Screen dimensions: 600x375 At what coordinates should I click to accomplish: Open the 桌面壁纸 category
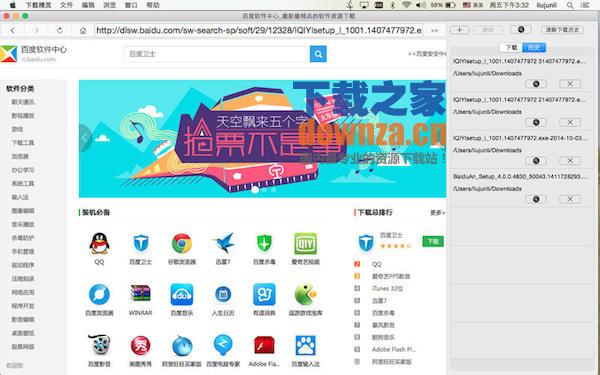pyautogui.click(x=23, y=333)
